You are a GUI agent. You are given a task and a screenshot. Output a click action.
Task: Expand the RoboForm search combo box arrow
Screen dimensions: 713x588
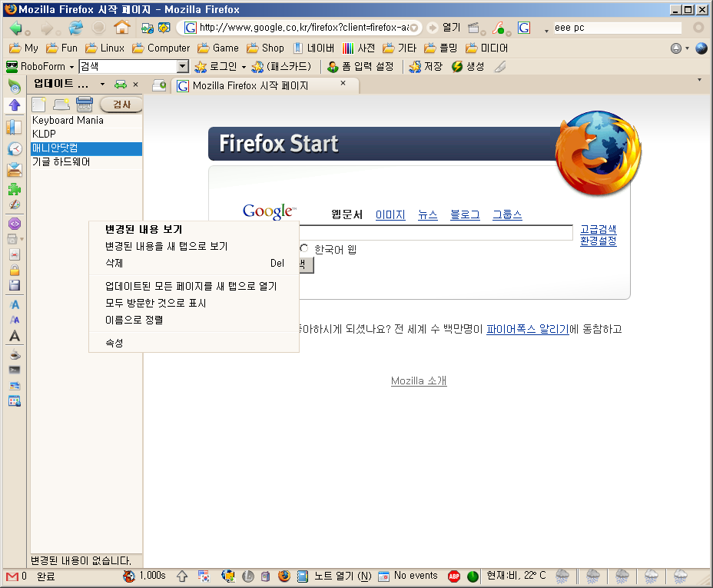pos(183,66)
